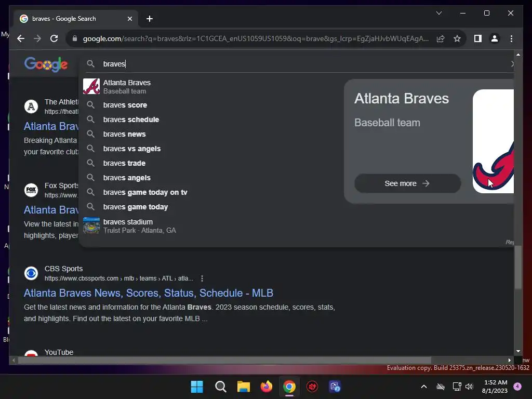Choose the "braves angels" suggestion

tap(211, 178)
